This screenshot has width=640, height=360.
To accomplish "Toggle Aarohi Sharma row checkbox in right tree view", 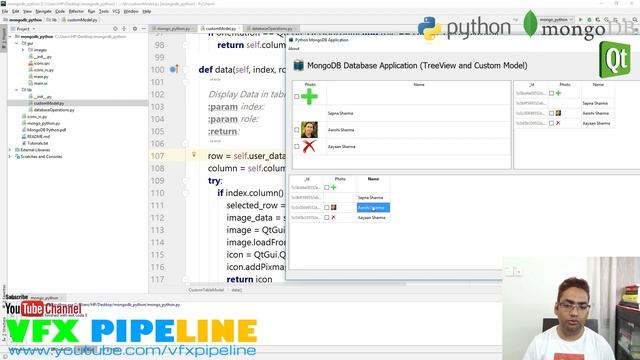I will [x=551, y=113].
